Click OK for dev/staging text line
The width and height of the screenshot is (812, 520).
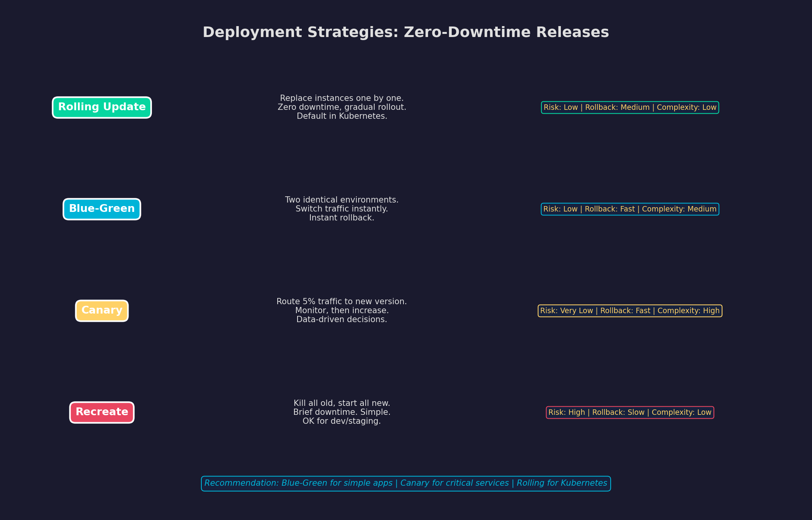[x=342, y=421]
